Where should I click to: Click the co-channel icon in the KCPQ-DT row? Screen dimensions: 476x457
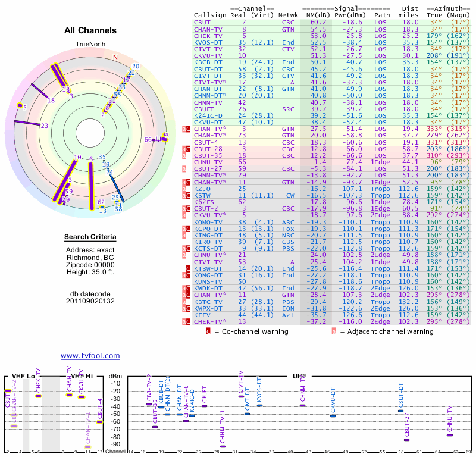click(187, 229)
